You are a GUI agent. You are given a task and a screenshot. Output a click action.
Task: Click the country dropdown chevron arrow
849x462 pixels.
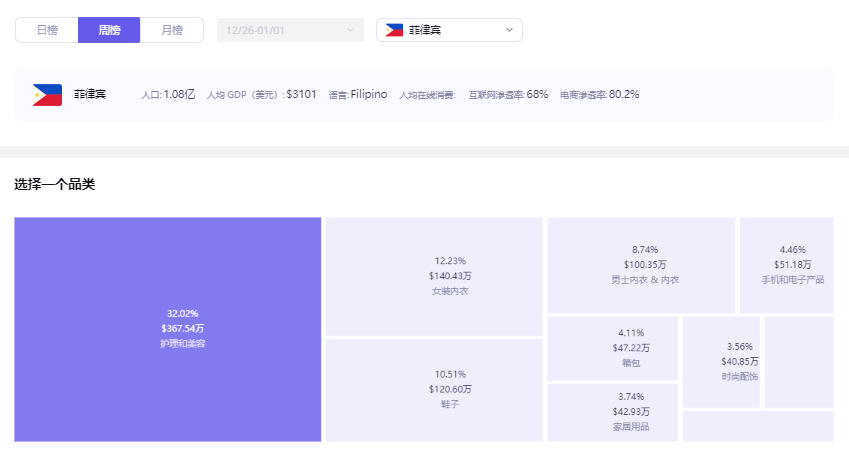tap(509, 30)
